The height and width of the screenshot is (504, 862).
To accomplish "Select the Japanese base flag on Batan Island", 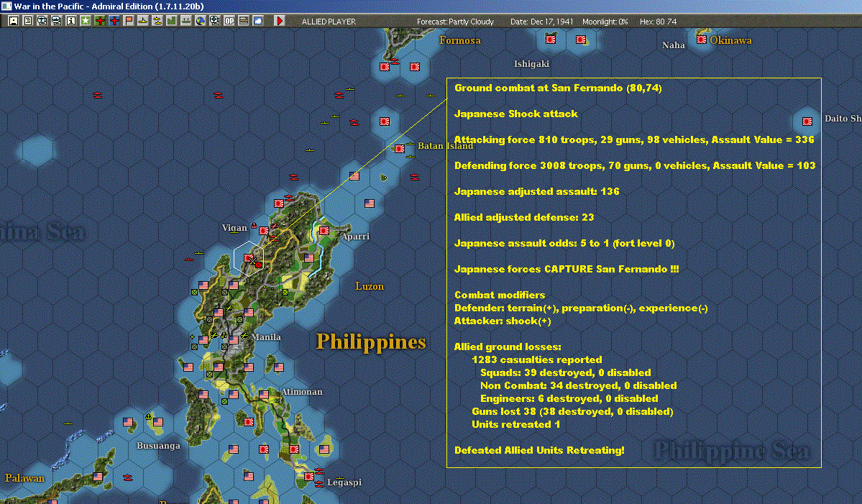I will [400, 149].
